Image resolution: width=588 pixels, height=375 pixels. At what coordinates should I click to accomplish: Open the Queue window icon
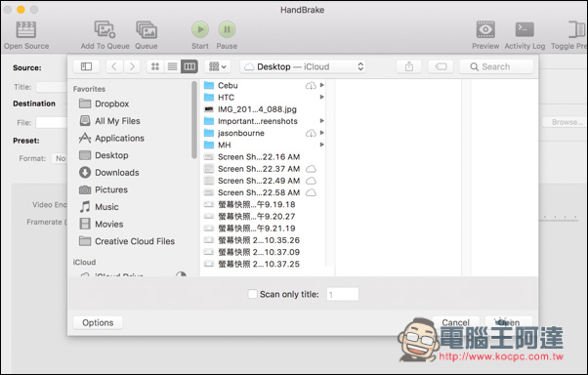[x=147, y=30]
